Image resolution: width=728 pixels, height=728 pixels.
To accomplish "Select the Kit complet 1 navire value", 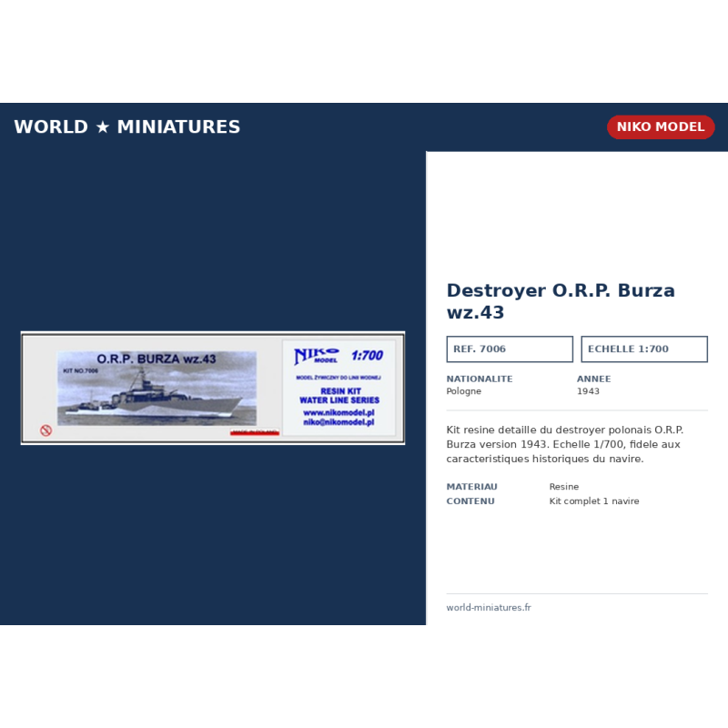I will click(x=594, y=501).
